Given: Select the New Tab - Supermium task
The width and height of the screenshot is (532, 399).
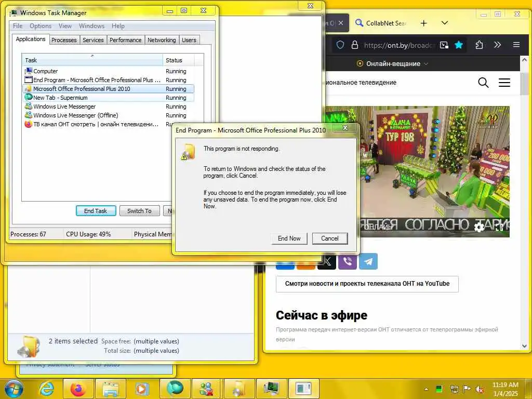Looking at the screenshot, I should (109, 98).
